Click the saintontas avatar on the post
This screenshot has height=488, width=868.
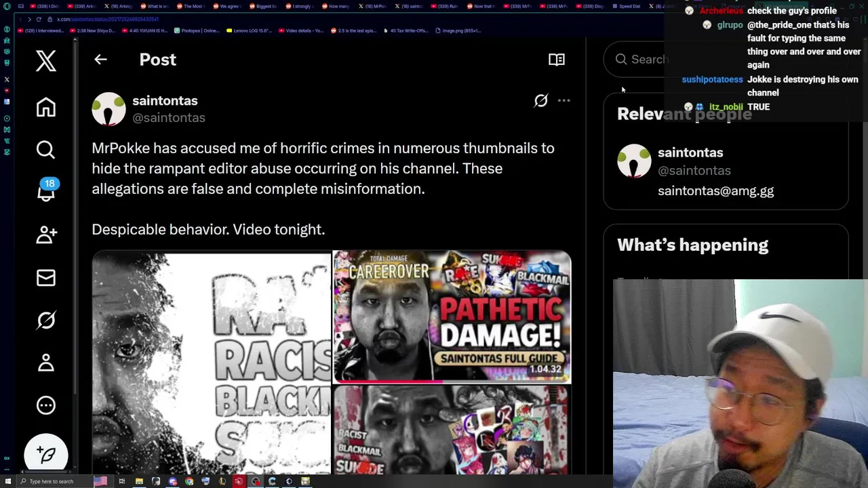pyautogui.click(x=108, y=109)
